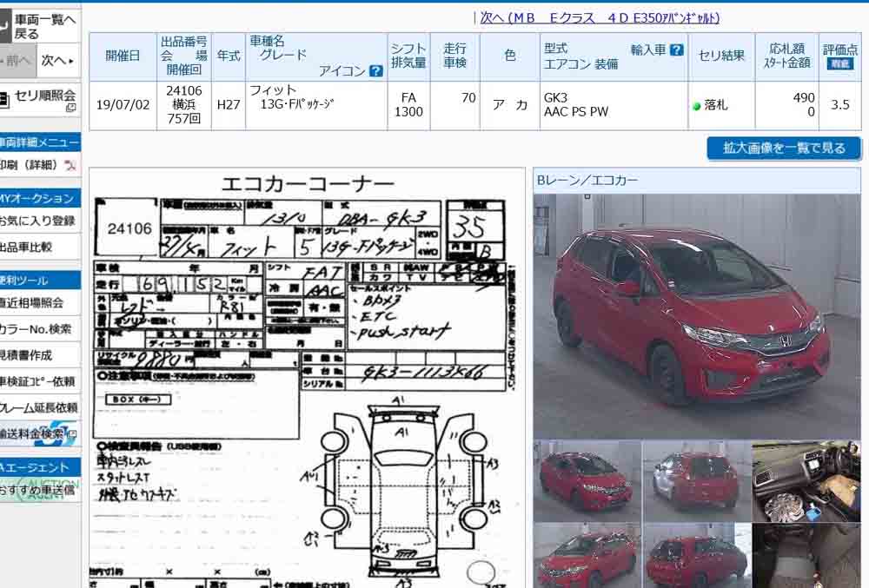This screenshot has width=869, height=588.
Task: Click the list icon left of セリ順照会
Action: (x=3, y=100)
